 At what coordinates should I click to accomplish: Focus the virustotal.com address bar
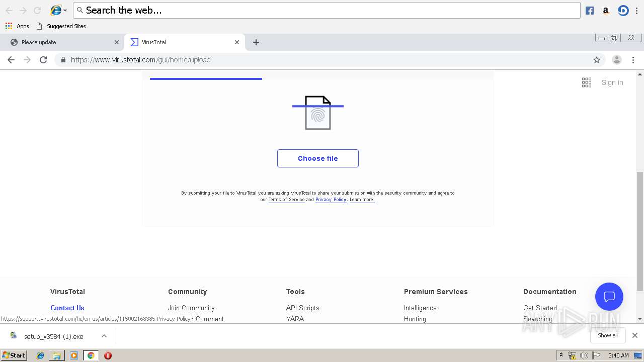pyautogui.click(x=330, y=60)
